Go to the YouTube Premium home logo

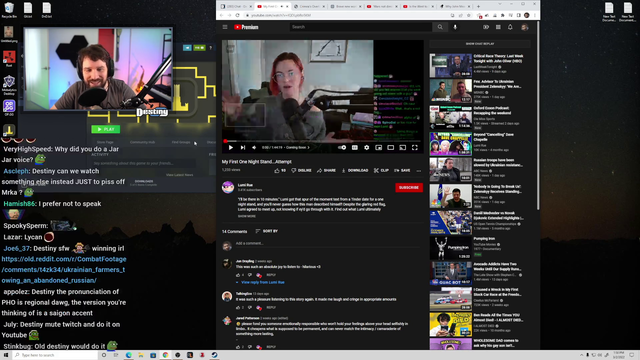tap(247, 27)
